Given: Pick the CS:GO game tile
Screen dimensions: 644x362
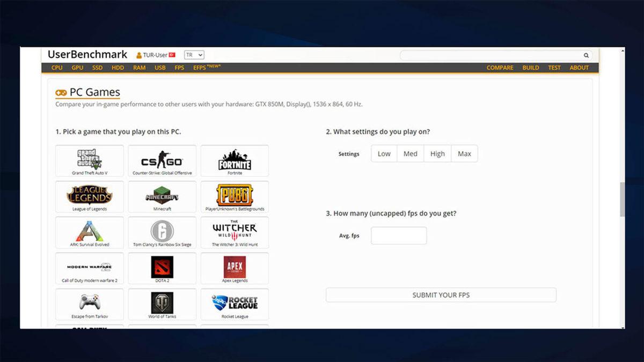Looking at the screenshot, I should [x=162, y=161].
